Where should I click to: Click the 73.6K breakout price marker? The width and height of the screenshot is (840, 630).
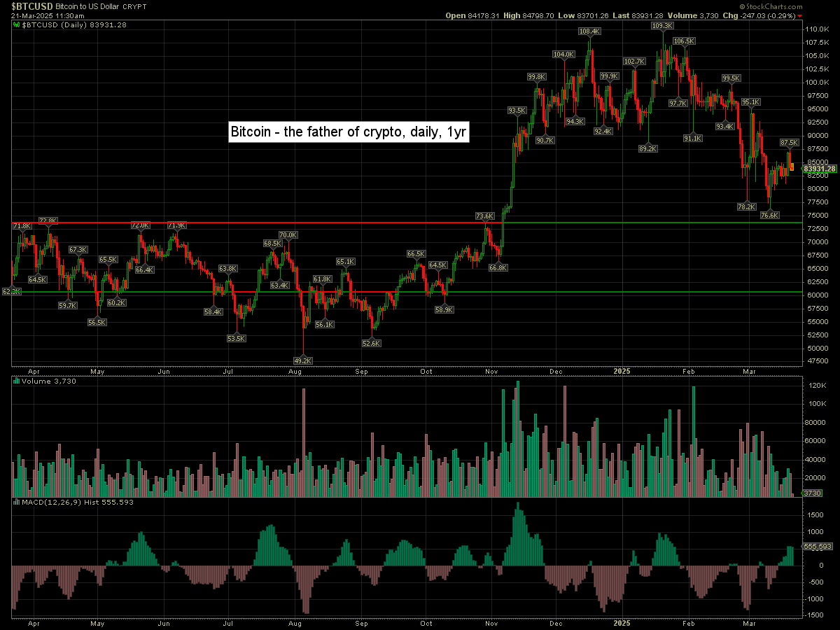click(485, 216)
